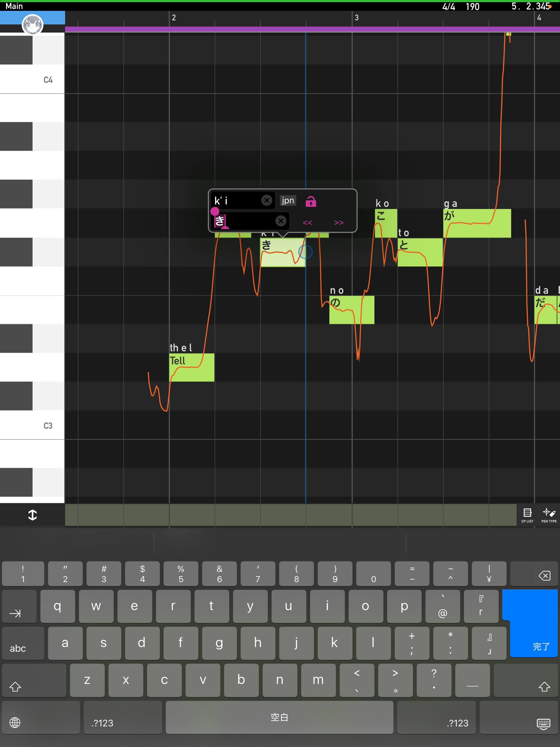Viewport: 560px width, 747px height.
Task: Clear the lyric field き
Action: [x=281, y=221]
